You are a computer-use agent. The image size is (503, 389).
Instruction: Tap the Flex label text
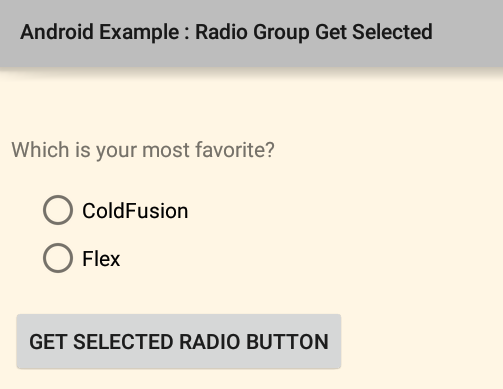click(x=101, y=259)
